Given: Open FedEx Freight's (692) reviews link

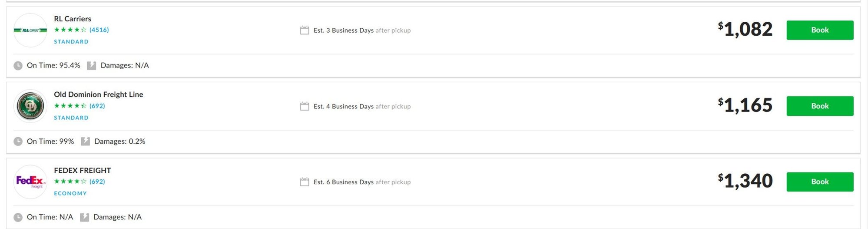Looking at the screenshot, I should coord(97,182).
